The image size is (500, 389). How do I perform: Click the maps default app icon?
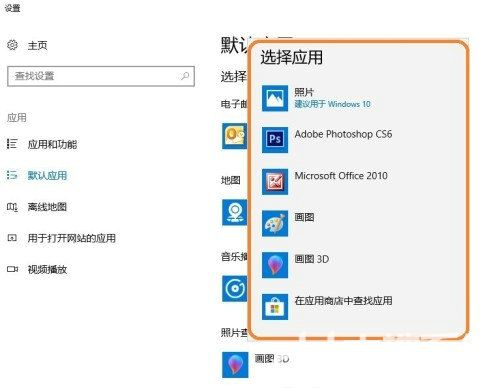[235, 212]
